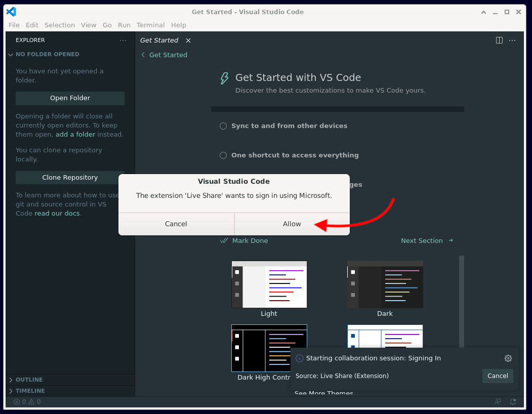The image size is (532, 414).
Task: Open the Terminal menu
Action: click(x=150, y=25)
